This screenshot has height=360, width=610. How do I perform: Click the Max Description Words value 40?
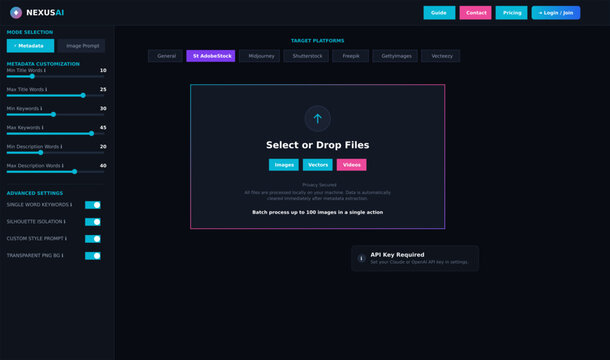pos(103,166)
